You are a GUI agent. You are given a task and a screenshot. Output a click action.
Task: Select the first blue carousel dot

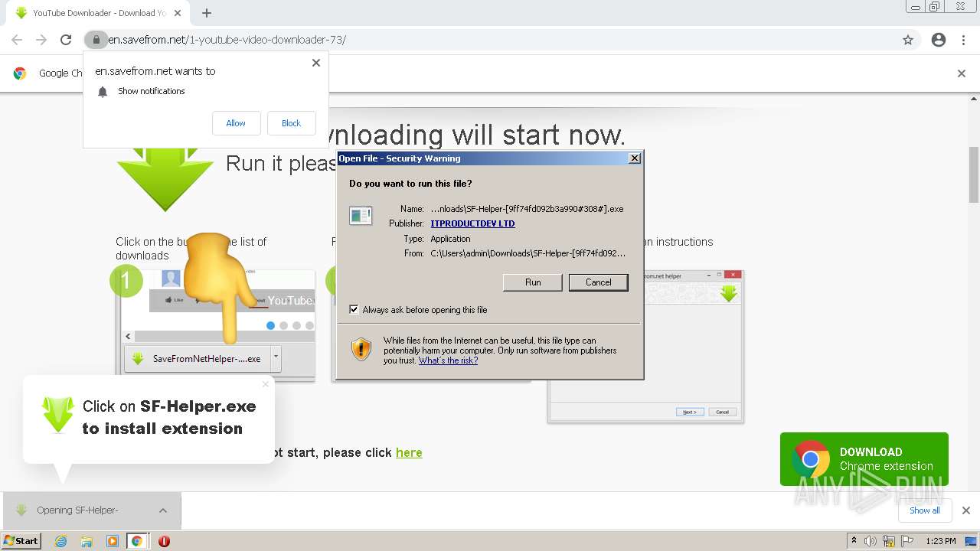point(270,325)
